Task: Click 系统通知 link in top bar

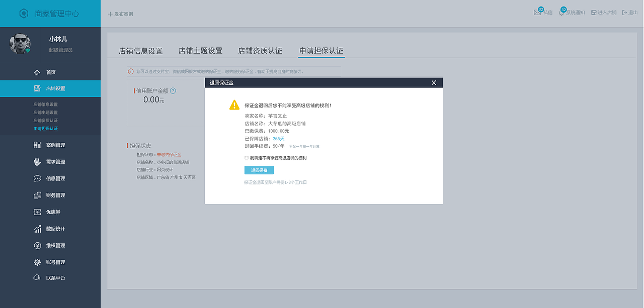Action: [x=575, y=13]
